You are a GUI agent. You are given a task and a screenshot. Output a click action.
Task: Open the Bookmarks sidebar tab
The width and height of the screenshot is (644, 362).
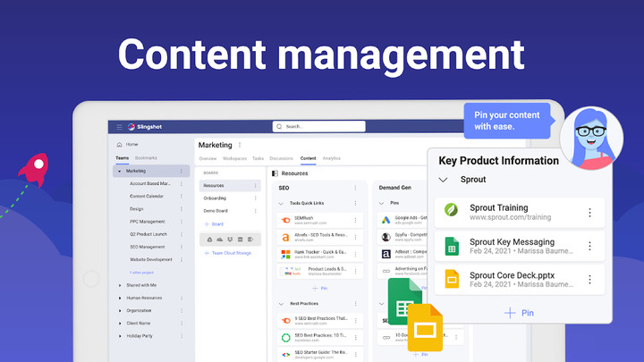[145, 157]
